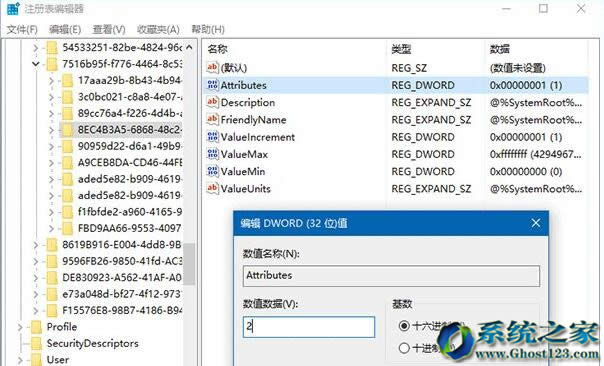Open the 收藏夹(A) menu
This screenshot has height=366, width=604.
click(158, 29)
